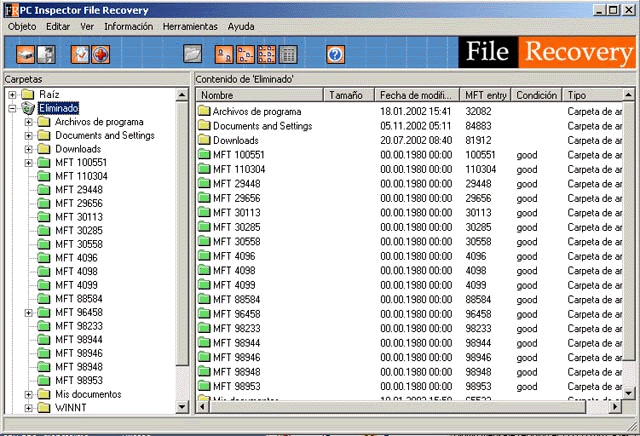Sort by the Tamaño column header
Image resolution: width=640 pixels, height=436 pixels.
point(349,95)
